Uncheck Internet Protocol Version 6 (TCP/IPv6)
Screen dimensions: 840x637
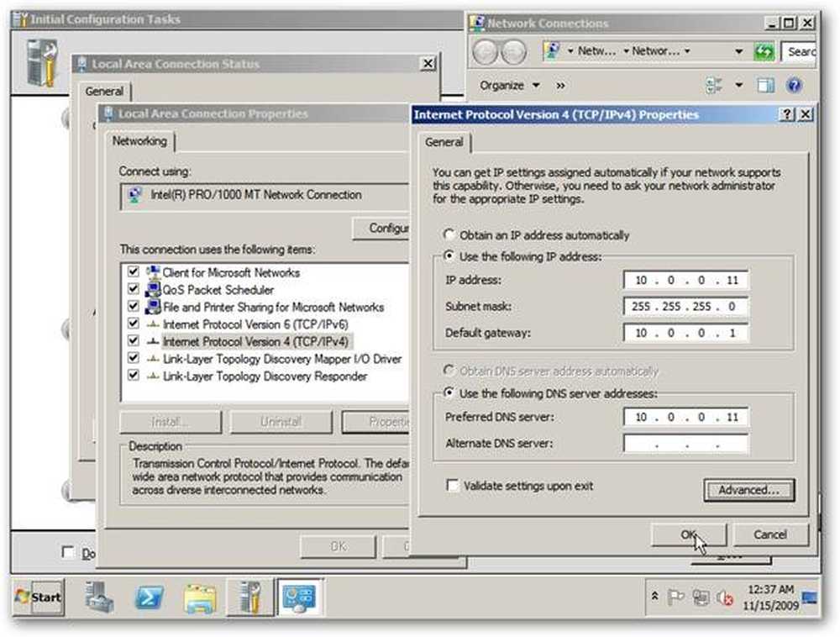[134, 324]
